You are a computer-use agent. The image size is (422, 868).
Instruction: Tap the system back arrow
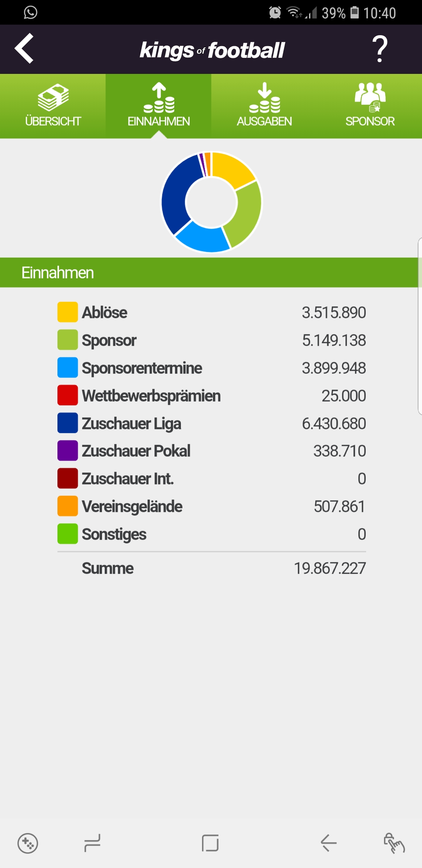point(329,843)
